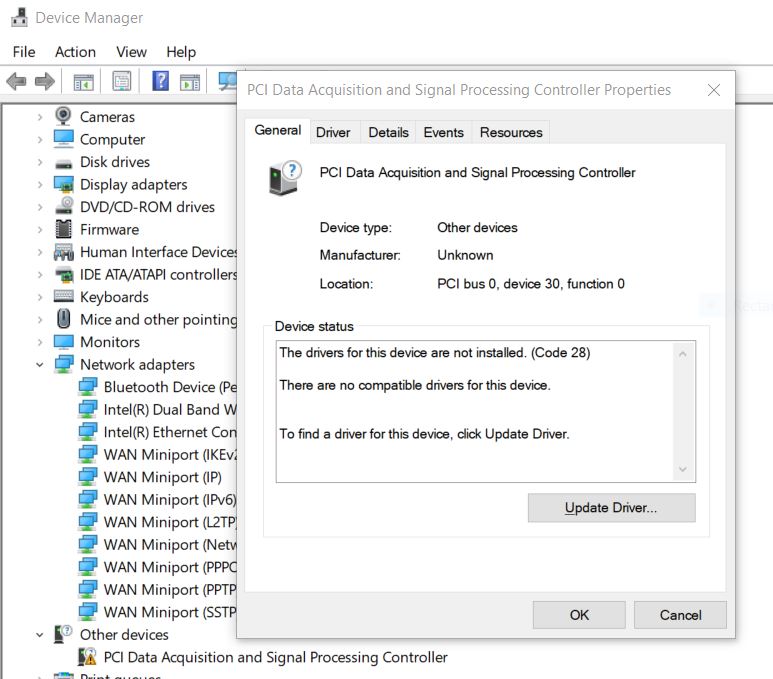Viewport: 773px width, 679px height.
Task: Switch to the Events tab
Action: (x=444, y=132)
